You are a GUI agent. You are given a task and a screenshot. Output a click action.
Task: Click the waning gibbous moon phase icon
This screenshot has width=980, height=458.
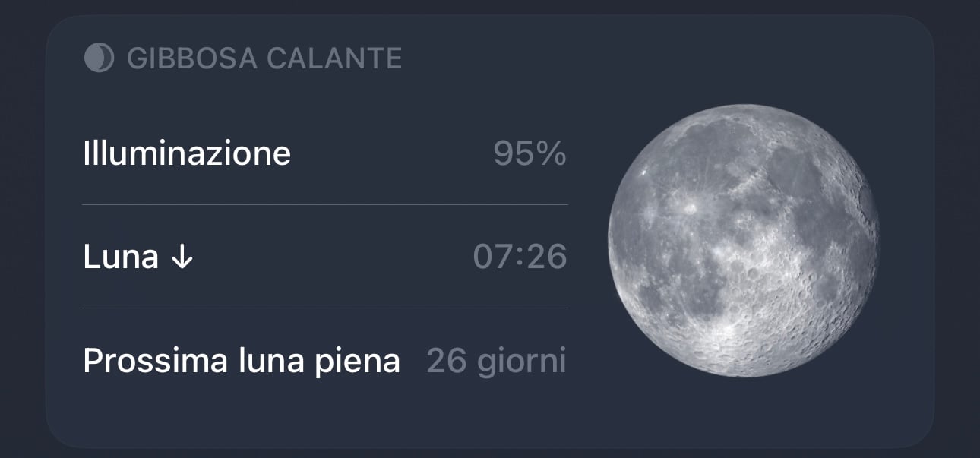99,58
